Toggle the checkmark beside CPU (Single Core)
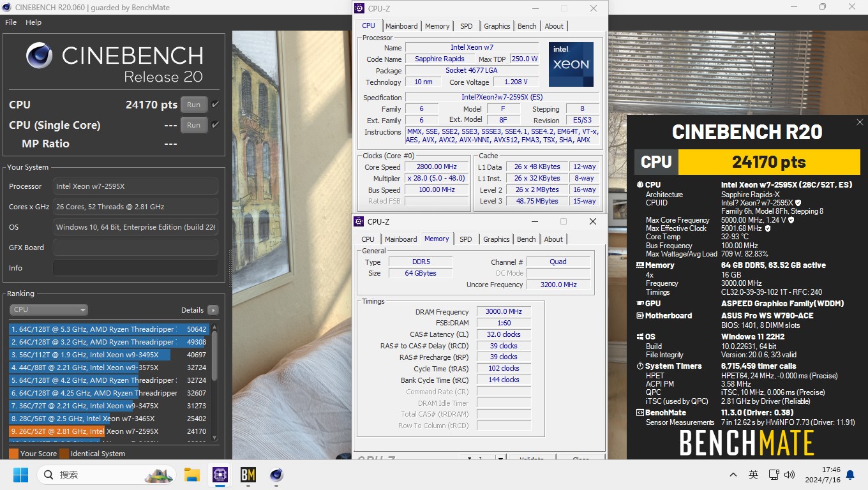Viewport: 868px width, 490px height. (x=215, y=125)
